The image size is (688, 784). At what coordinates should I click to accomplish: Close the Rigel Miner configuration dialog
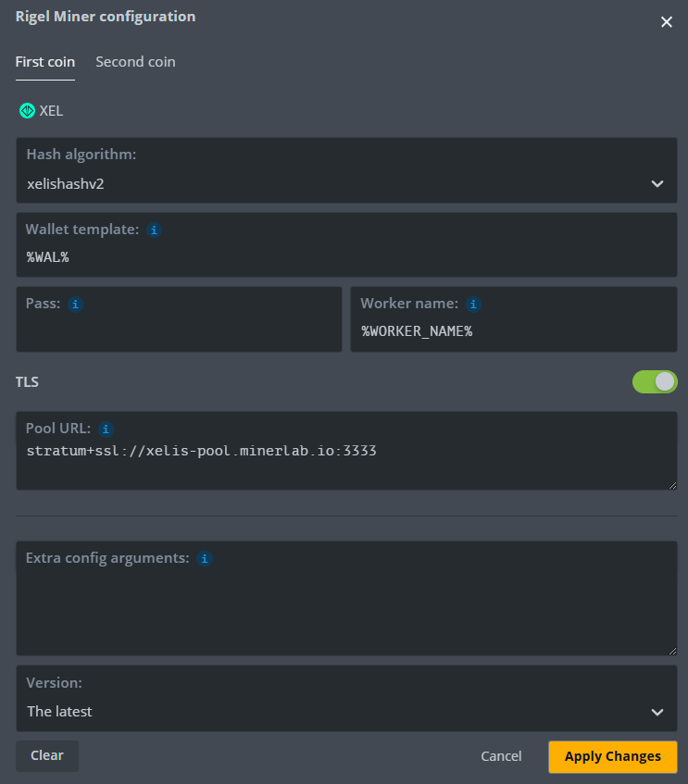pyautogui.click(x=667, y=21)
